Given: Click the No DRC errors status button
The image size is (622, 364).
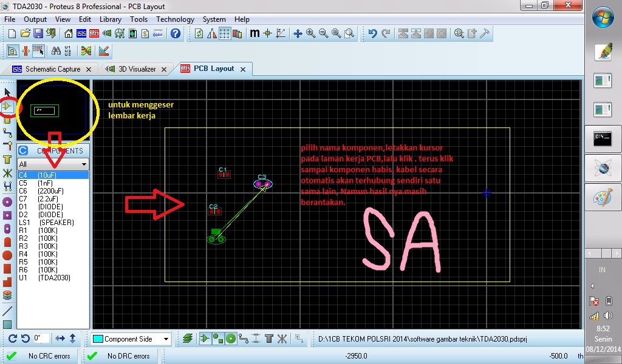Looking at the screenshot, I should [120, 356].
